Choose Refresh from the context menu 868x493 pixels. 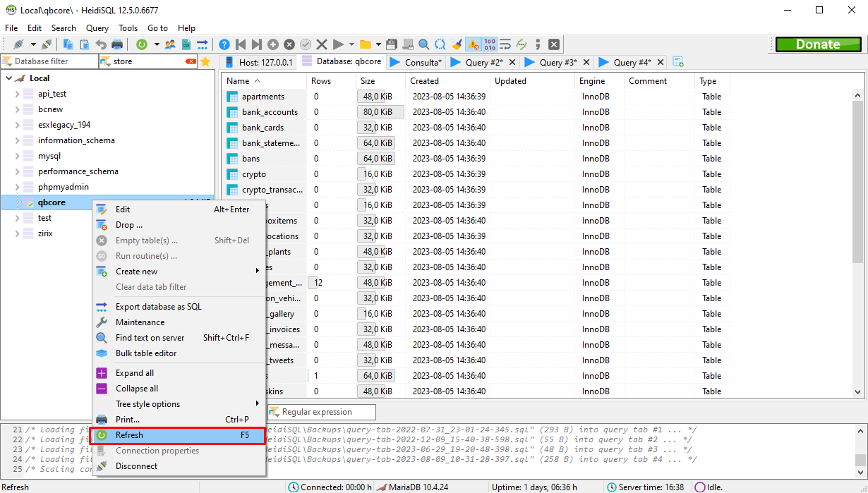[x=179, y=435]
